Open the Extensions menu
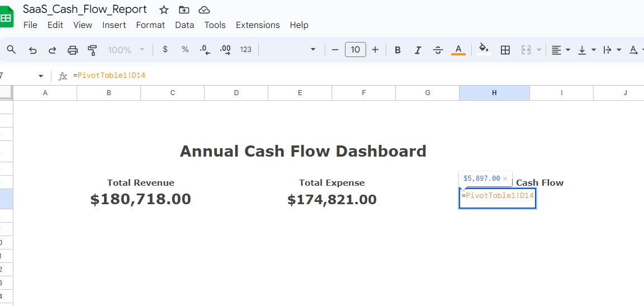 click(x=258, y=25)
